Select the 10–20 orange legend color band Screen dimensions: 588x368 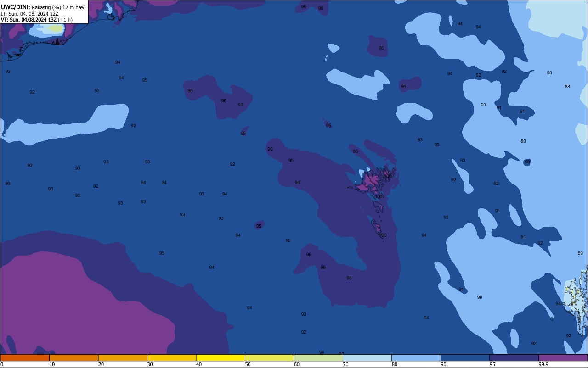[73, 357]
